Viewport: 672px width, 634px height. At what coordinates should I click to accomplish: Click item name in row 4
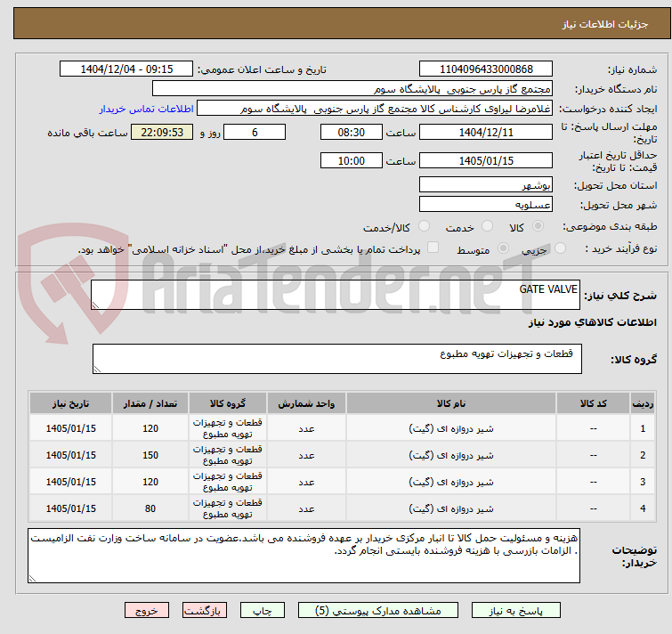pyautogui.click(x=451, y=508)
